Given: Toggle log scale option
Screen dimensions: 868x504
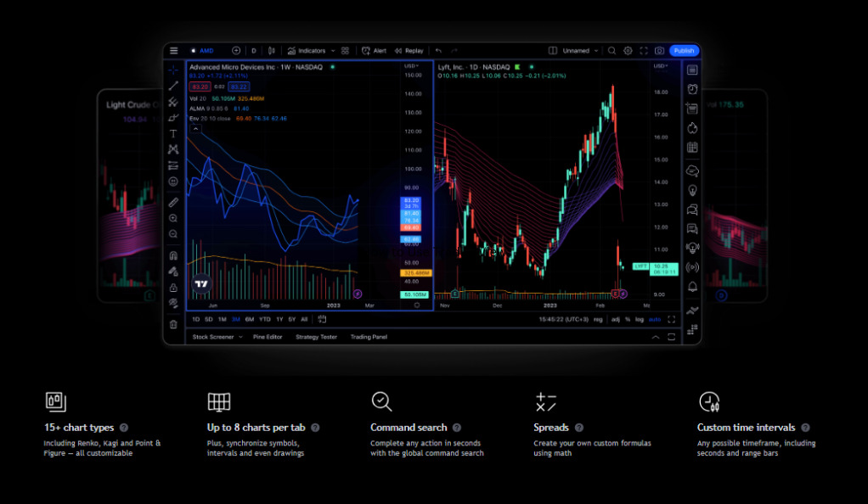Looking at the screenshot, I should (640, 319).
